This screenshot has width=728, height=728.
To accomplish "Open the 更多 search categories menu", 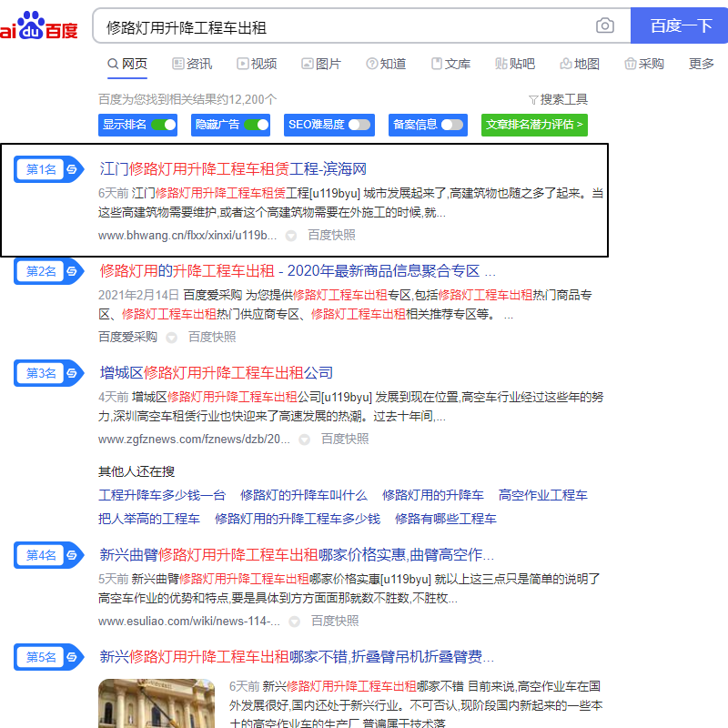I will click(x=701, y=64).
